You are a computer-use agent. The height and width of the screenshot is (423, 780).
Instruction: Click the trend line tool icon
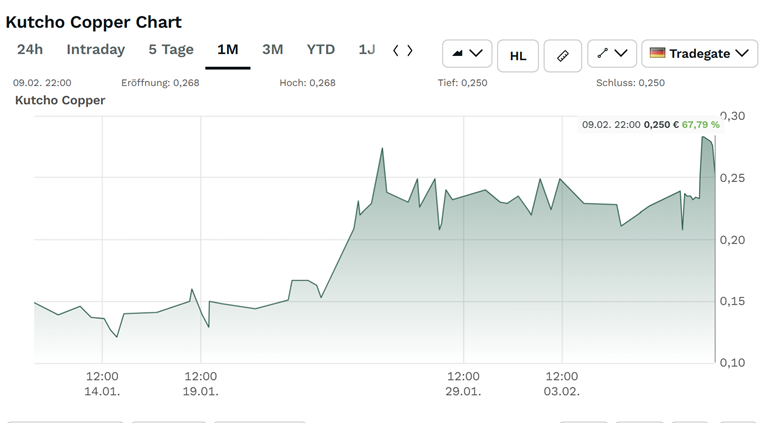(x=603, y=54)
